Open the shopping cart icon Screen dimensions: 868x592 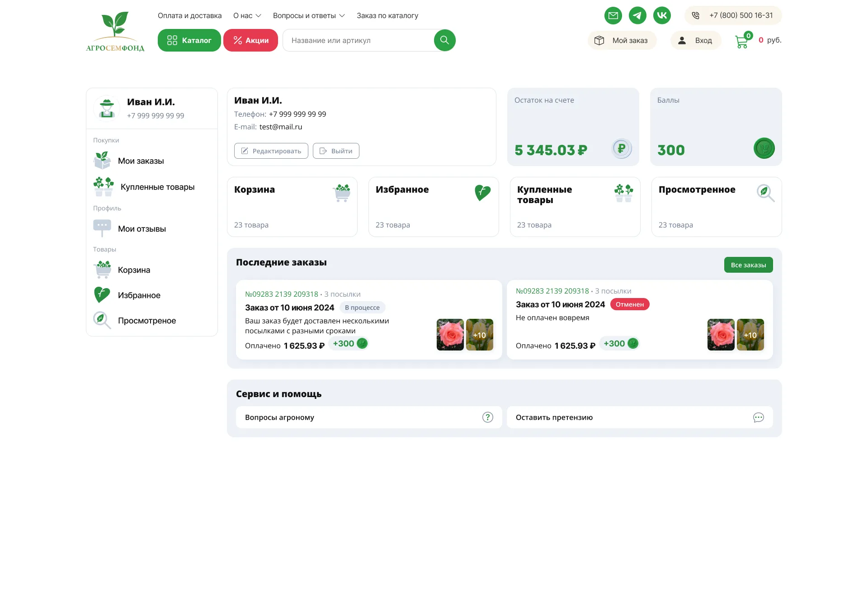(741, 41)
